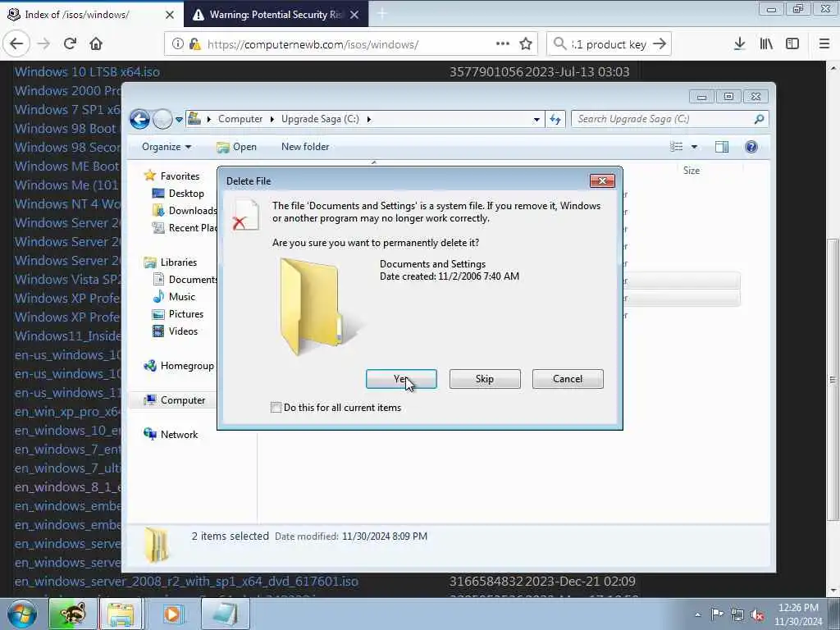This screenshot has width=840, height=630.
Task: Open the Firefox hamburger menu
Action: tap(824, 44)
